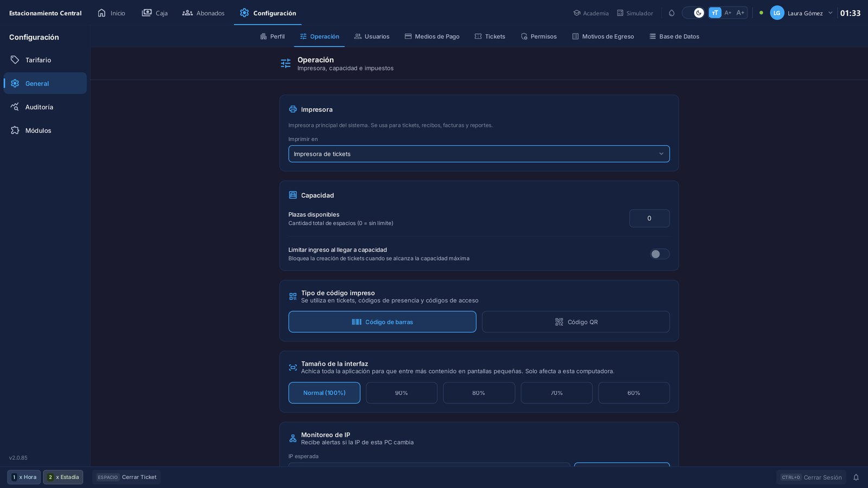The width and height of the screenshot is (868, 488).
Task: Click the water drop theme icon
Action: (x=672, y=13)
